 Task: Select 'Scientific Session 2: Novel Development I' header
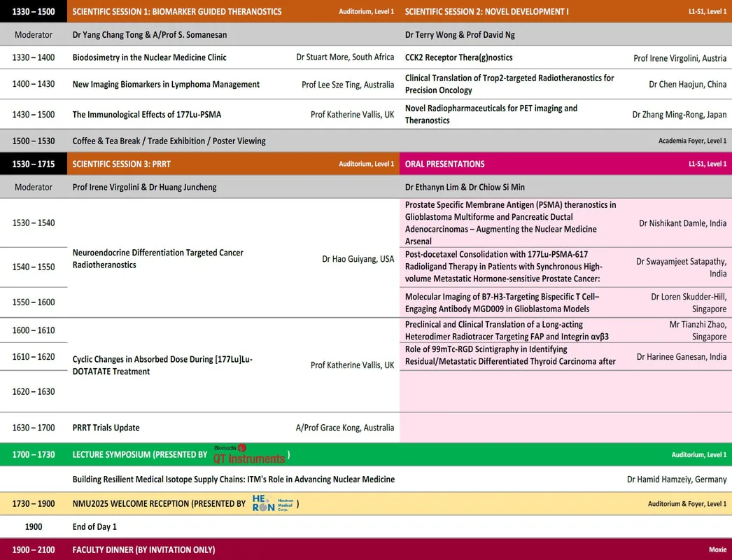tap(486, 11)
